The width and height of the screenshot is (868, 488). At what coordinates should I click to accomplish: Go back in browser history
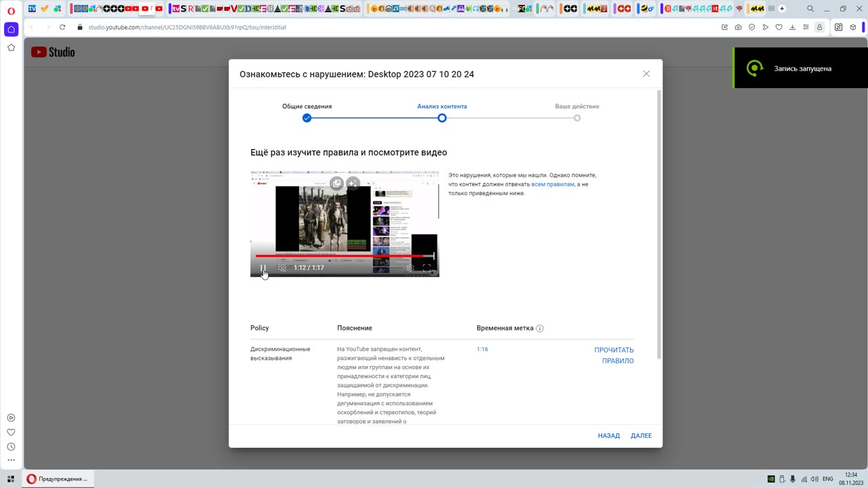point(32,27)
